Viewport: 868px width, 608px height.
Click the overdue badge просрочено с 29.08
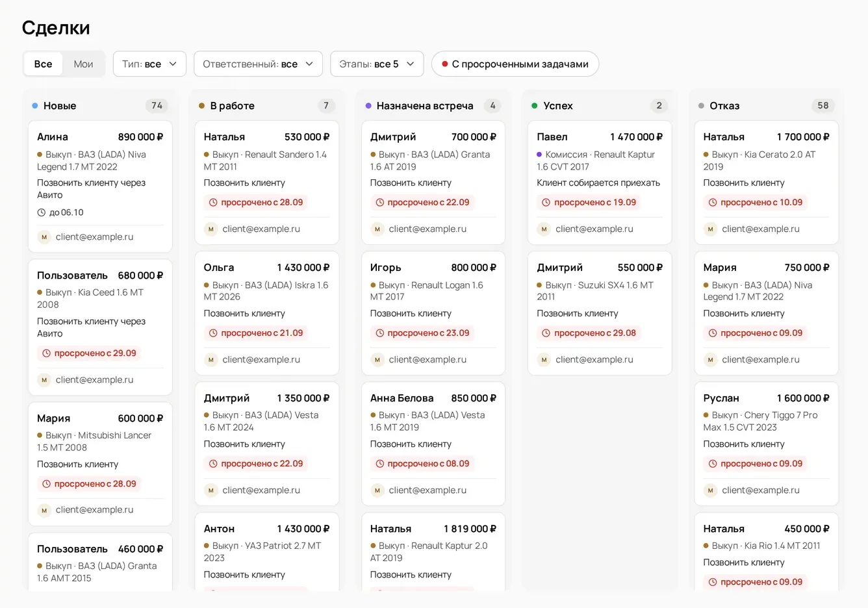[x=589, y=333]
